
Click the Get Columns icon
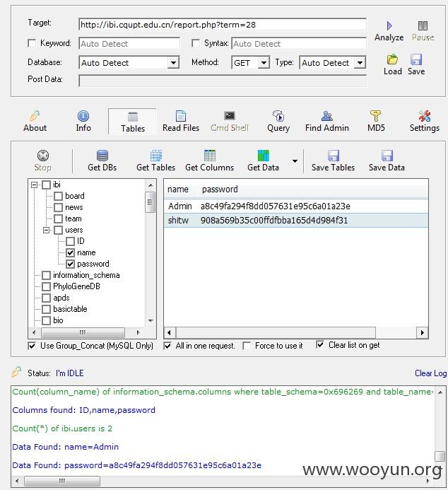pyautogui.click(x=209, y=156)
